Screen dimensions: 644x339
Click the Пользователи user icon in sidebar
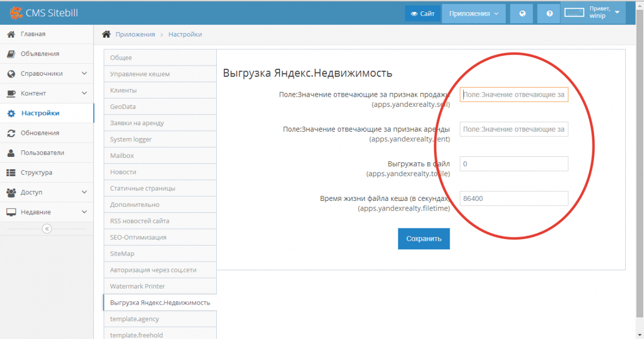coord(11,153)
